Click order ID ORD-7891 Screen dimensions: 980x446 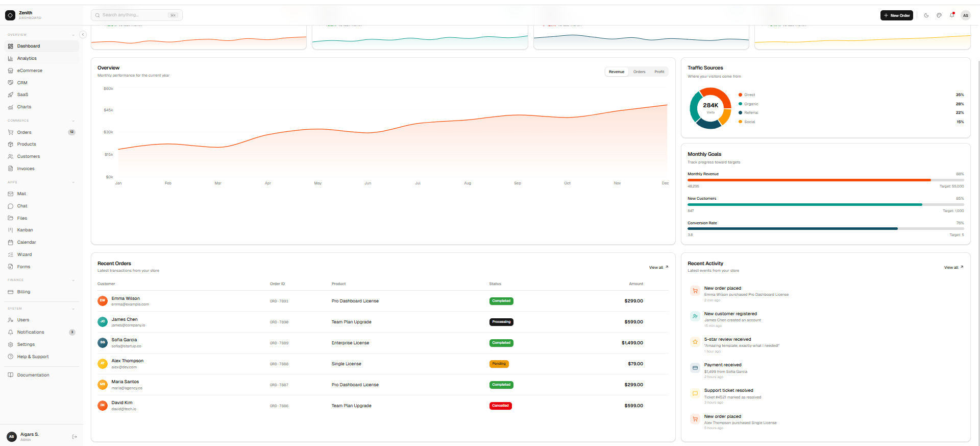click(x=279, y=301)
